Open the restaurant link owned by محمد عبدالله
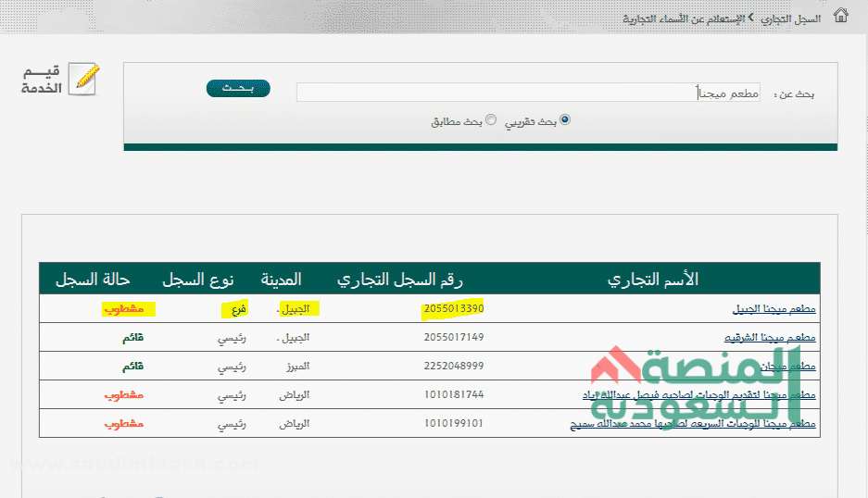 (x=692, y=424)
